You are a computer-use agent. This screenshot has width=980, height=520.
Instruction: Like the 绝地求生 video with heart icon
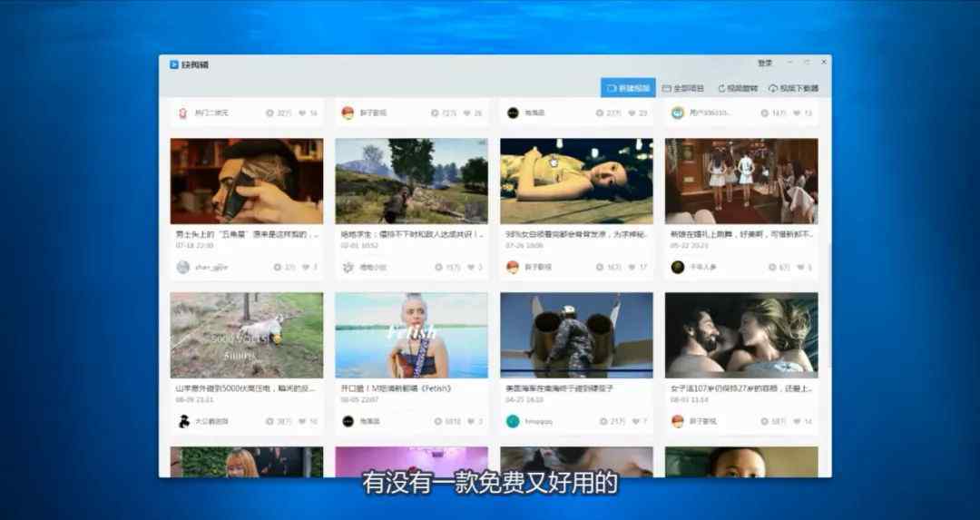tap(471, 267)
